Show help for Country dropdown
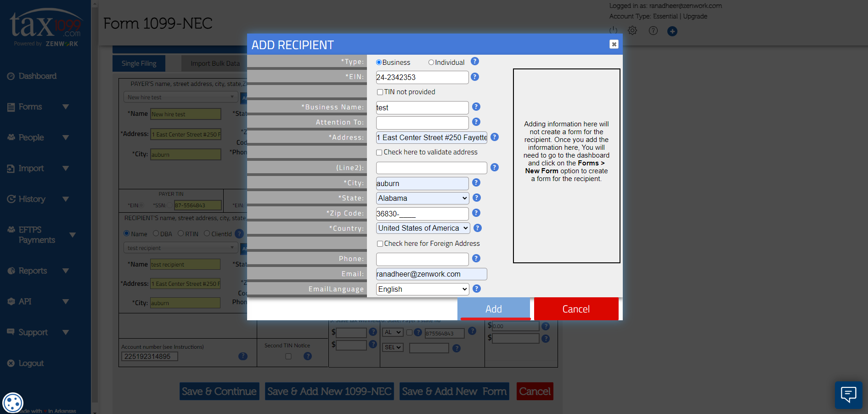The height and width of the screenshot is (414, 868). pos(478,228)
